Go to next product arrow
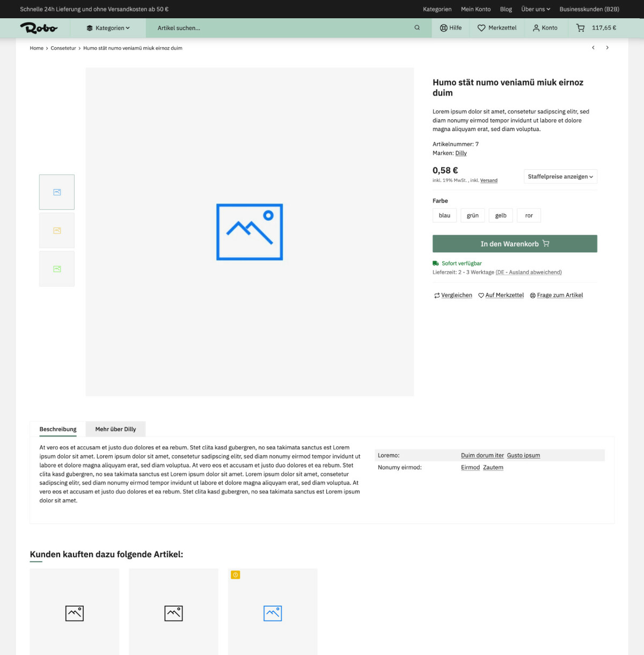The width and height of the screenshot is (644, 655). tap(608, 48)
